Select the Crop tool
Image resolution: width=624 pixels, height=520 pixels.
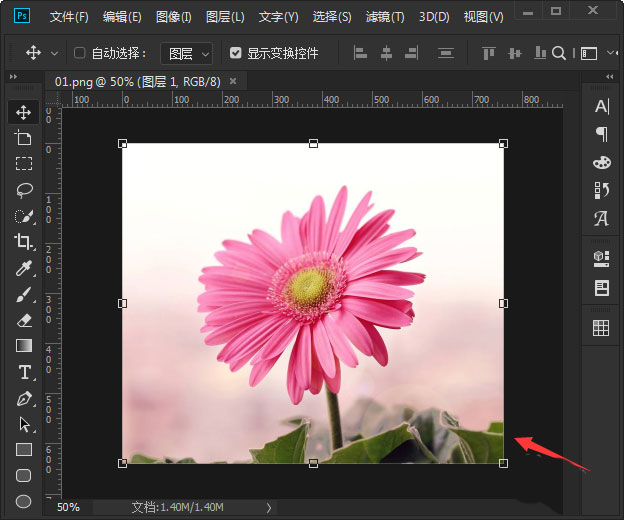[23, 242]
